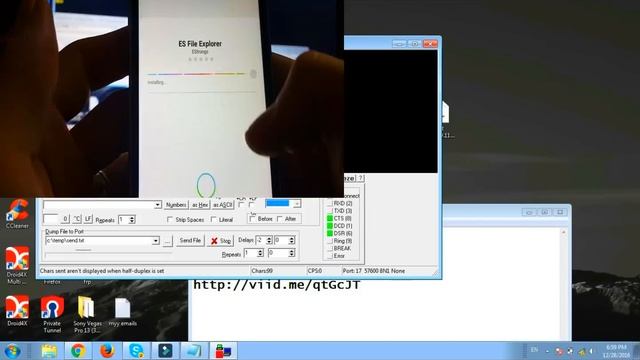Click the LF button
This screenshot has width=640, height=360.
click(88, 219)
